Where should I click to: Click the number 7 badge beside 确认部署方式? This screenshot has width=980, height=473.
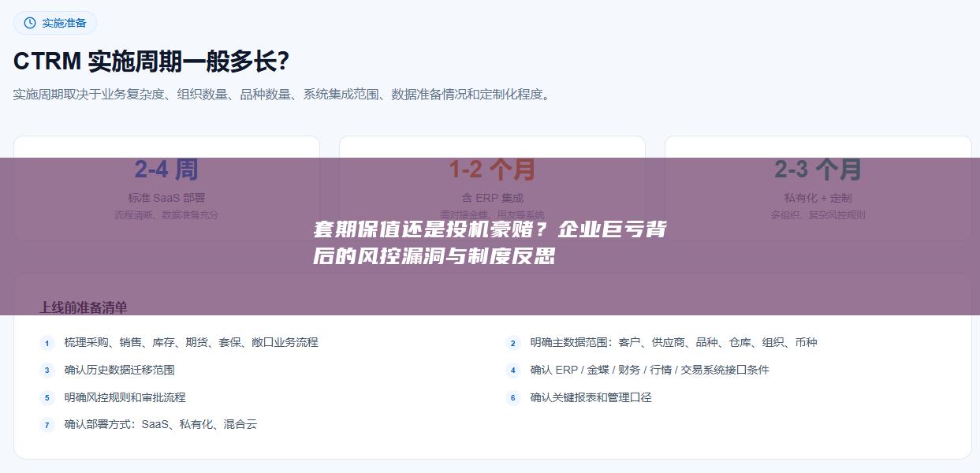(x=47, y=425)
